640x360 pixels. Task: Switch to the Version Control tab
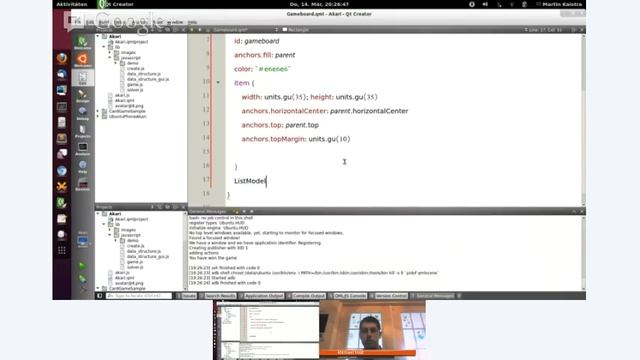(x=389, y=296)
